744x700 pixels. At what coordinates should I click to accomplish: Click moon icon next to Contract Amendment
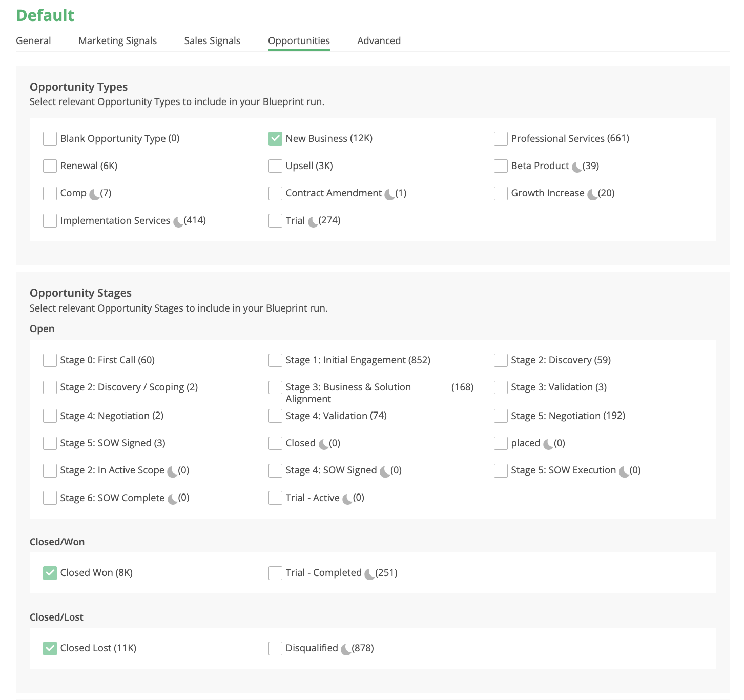(x=389, y=194)
